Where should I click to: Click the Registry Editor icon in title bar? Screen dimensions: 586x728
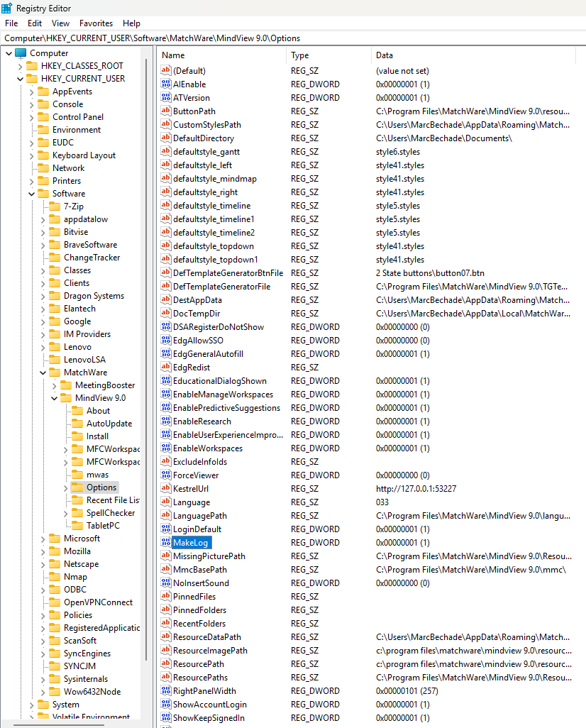(9, 8)
